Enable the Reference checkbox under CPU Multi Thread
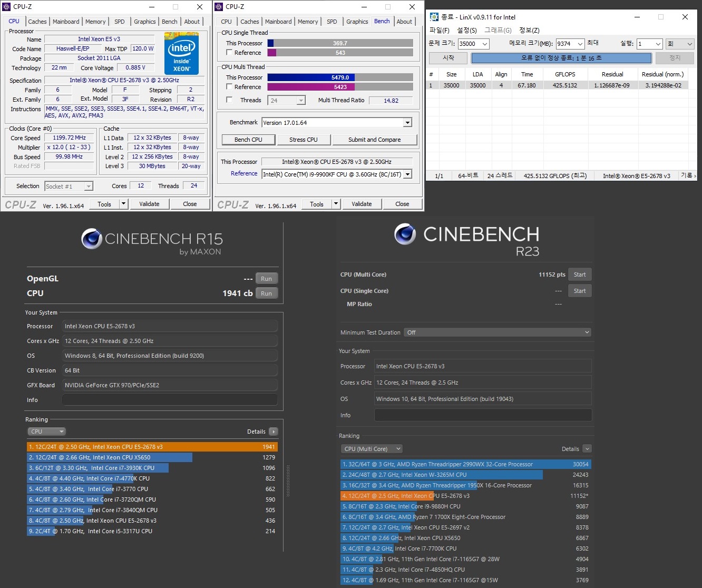 pyautogui.click(x=229, y=87)
